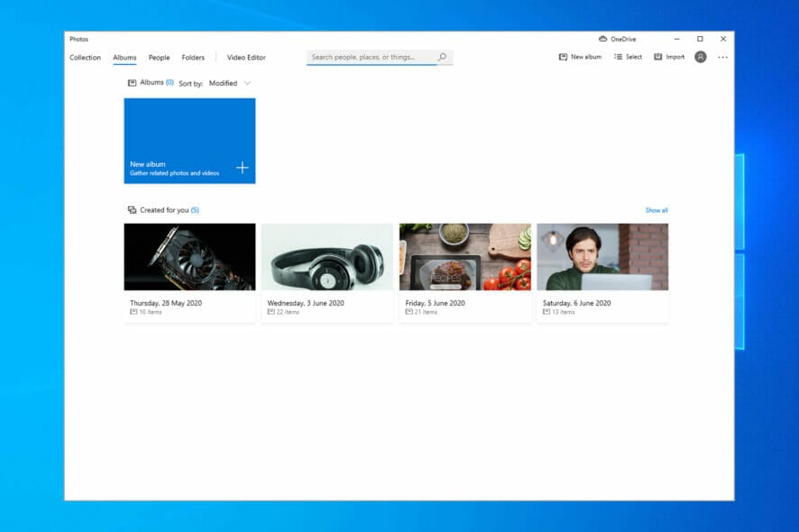Switch to the People tab
799x532 pixels.
159,58
